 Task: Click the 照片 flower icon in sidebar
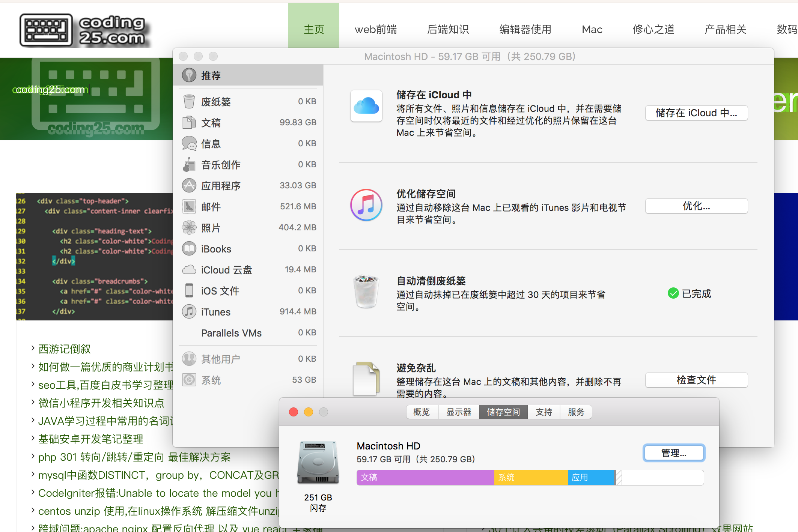pos(189,227)
